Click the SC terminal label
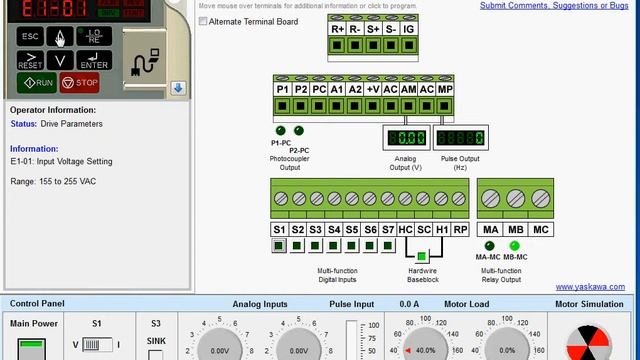The width and height of the screenshot is (640, 360). [x=424, y=230]
